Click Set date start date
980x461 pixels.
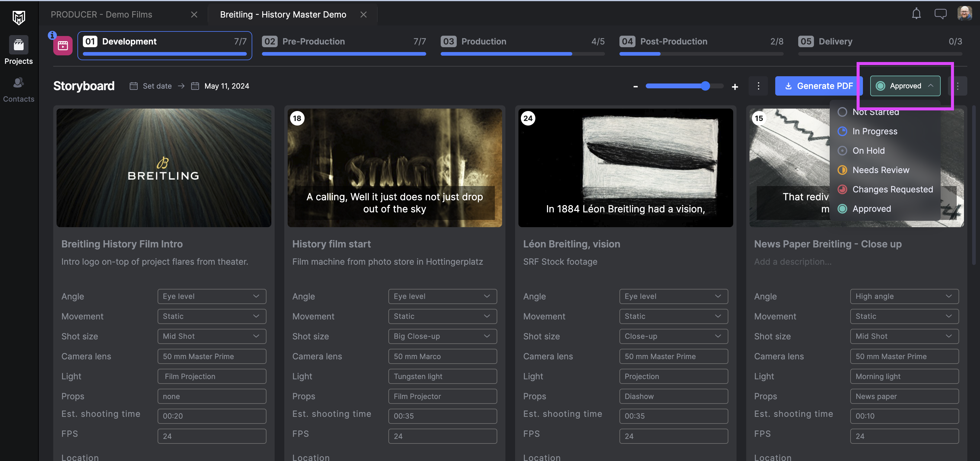[x=157, y=86]
